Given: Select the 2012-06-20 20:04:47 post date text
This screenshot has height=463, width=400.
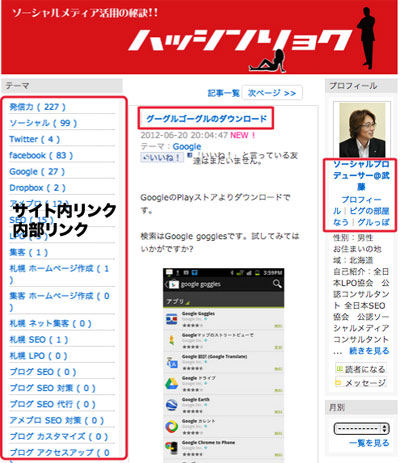Looking at the screenshot, I should point(184,135).
